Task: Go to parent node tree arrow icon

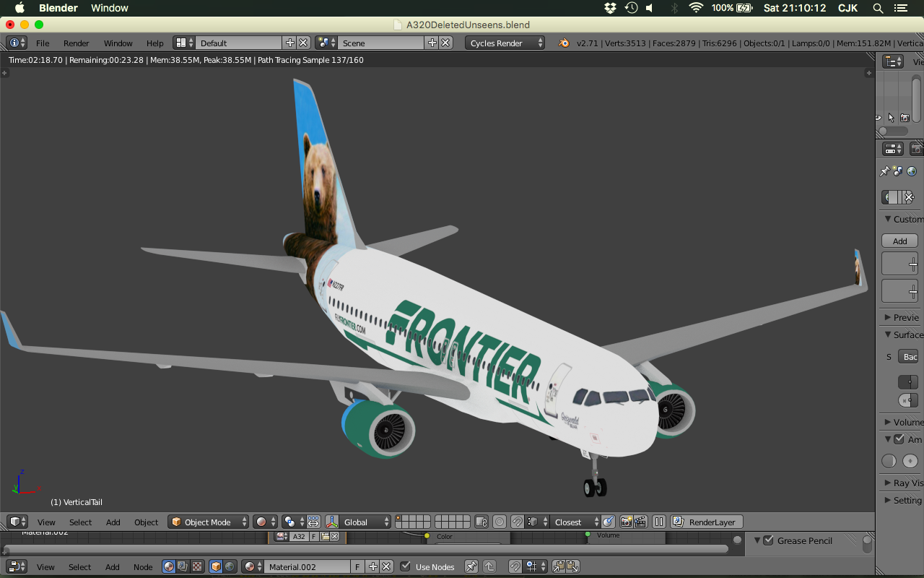Action: pyautogui.click(x=489, y=566)
